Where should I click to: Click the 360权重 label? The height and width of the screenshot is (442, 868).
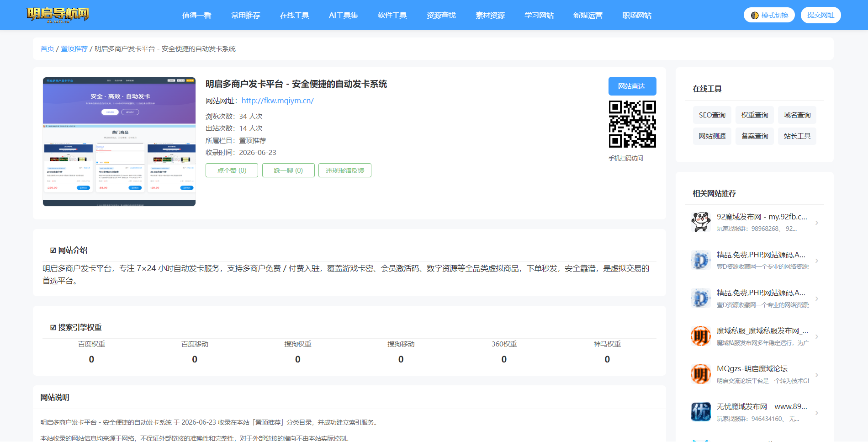[504, 344]
